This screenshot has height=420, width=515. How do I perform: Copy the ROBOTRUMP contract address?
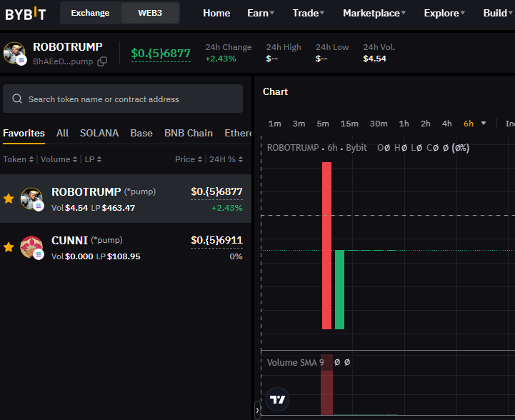(x=102, y=61)
